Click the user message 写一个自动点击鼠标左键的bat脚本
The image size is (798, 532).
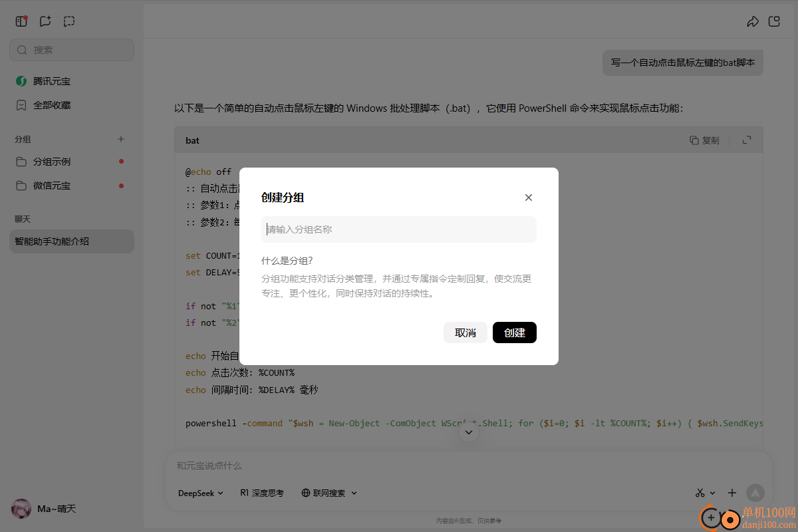click(x=683, y=63)
